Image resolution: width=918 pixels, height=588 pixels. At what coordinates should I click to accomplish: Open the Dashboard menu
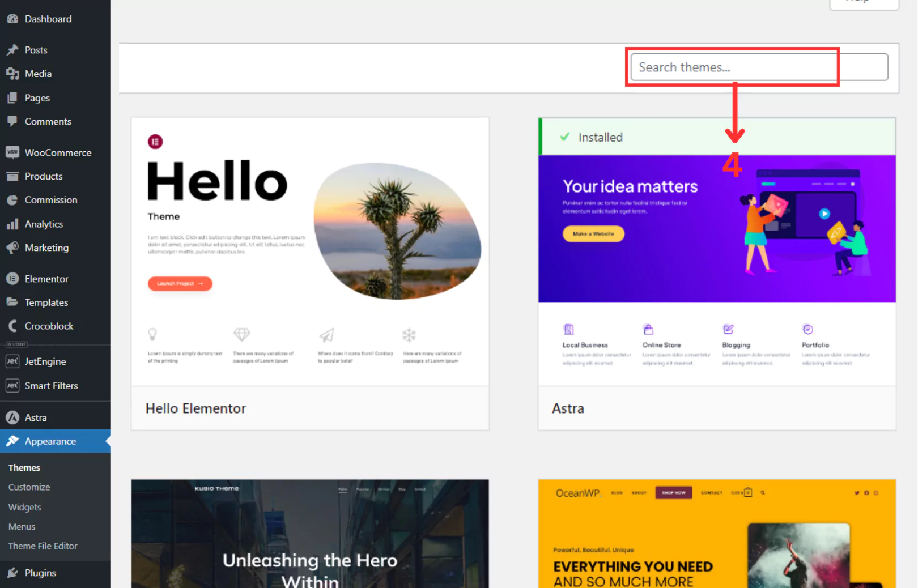click(56, 19)
